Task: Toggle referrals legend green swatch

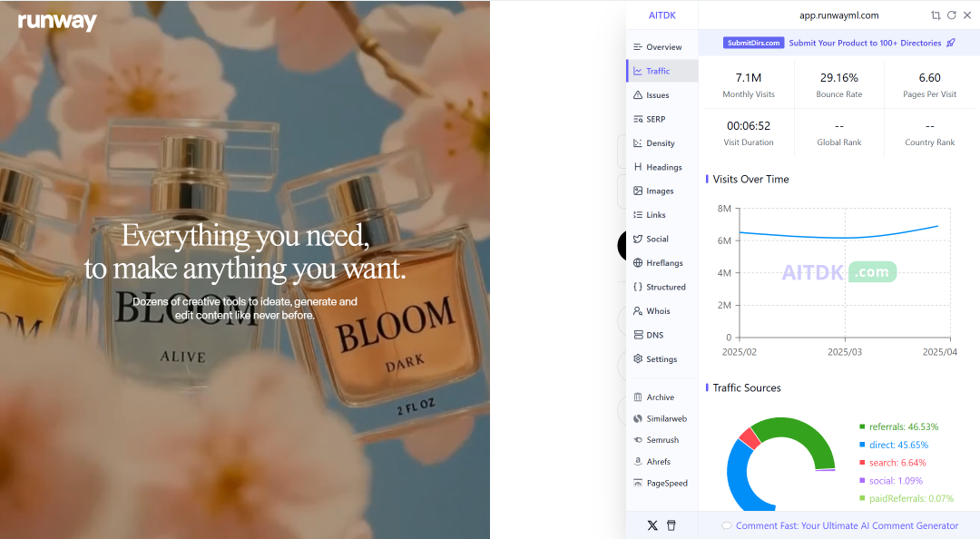Action: point(863,427)
